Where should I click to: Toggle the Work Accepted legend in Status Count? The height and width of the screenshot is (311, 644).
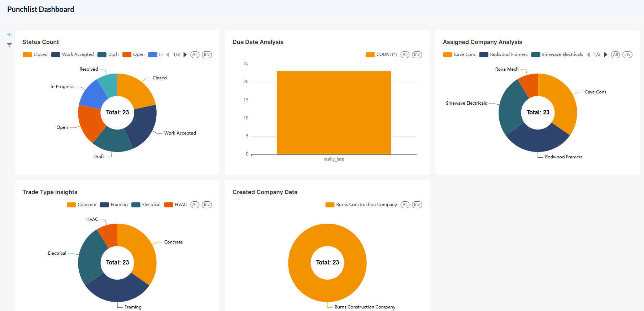point(73,54)
